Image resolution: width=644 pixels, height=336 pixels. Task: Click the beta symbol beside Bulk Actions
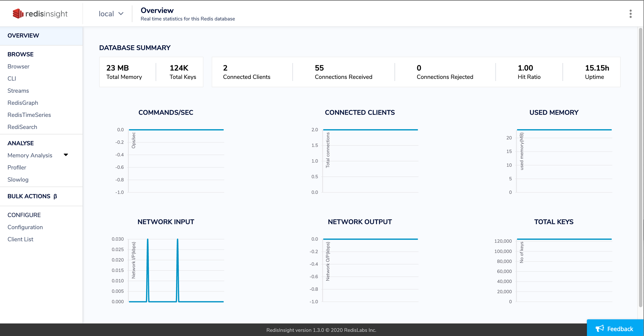tap(55, 196)
